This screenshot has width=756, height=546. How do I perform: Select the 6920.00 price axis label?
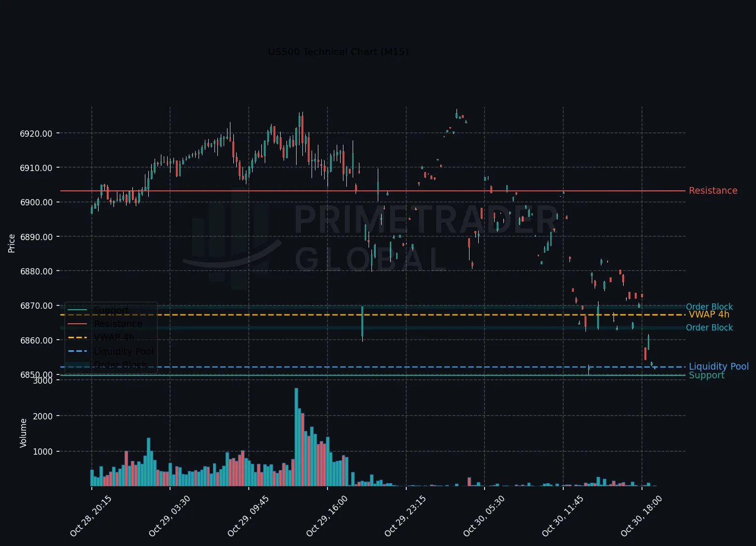pos(36,133)
